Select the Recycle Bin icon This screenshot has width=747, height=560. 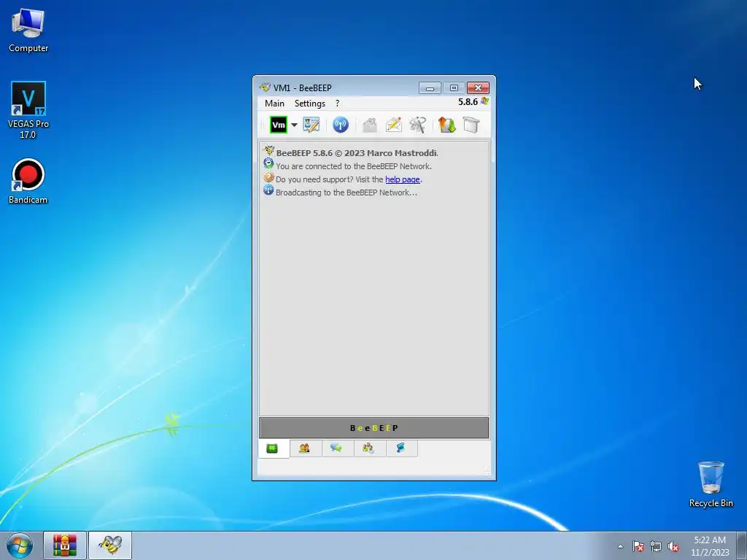[x=711, y=484]
